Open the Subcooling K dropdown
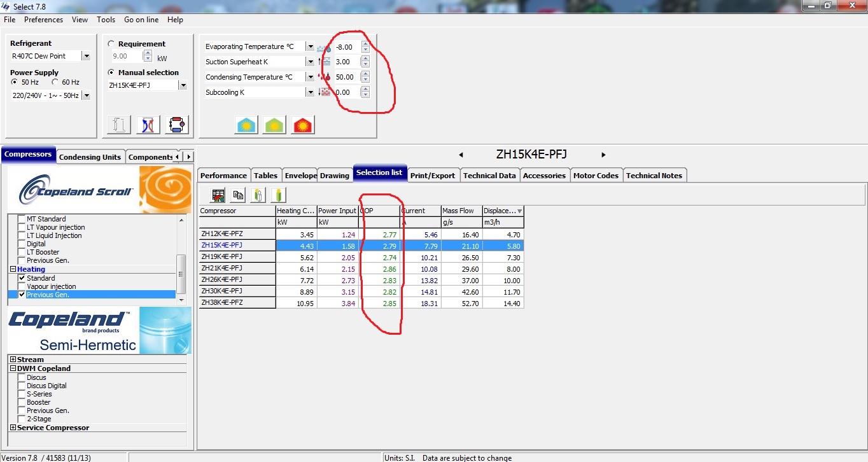Screen dimensions: 868x462 tap(310, 92)
